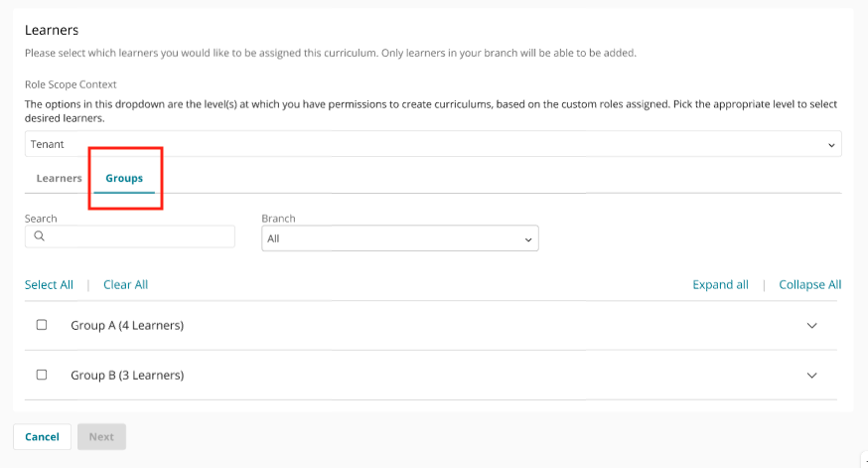Open the Branch All dropdown
The width and height of the screenshot is (868, 468).
(399, 238)
